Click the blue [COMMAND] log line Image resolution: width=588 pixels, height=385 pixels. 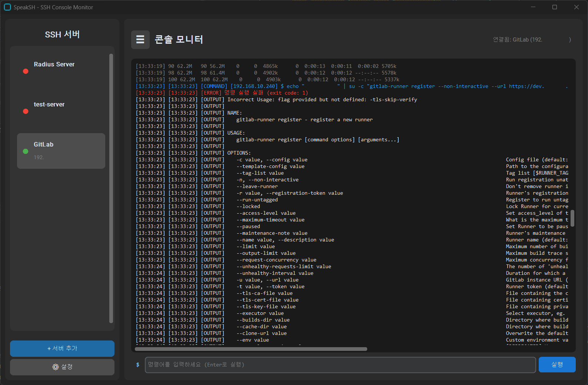352,86
